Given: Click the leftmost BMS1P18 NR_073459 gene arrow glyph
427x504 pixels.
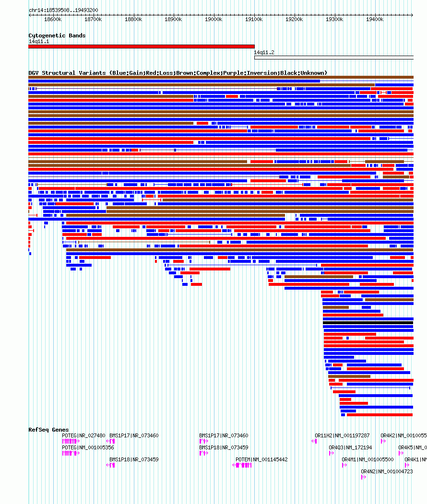Looking at the screenshot, I should [x=111, y=465].
